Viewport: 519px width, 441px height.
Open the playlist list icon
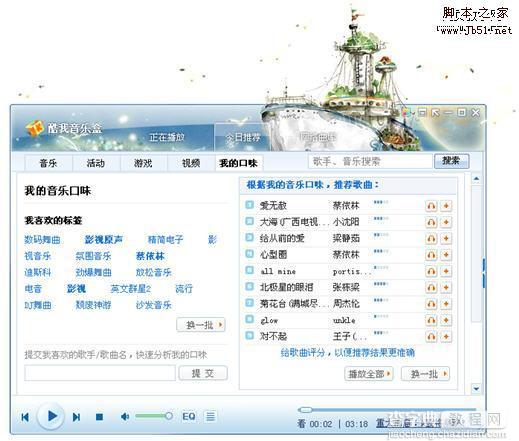[x=210, y=416]
